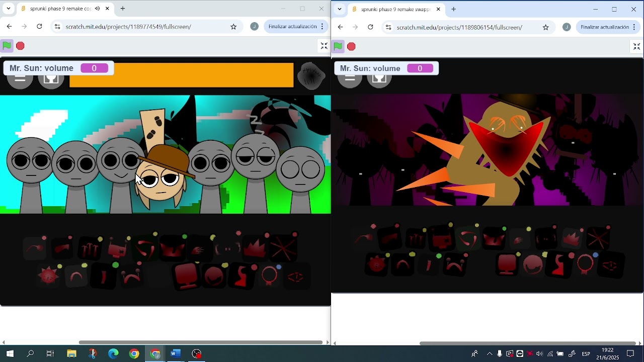Open a new tab in the right browser
Viewport: 644px width, 362px height.
(454, 9)
